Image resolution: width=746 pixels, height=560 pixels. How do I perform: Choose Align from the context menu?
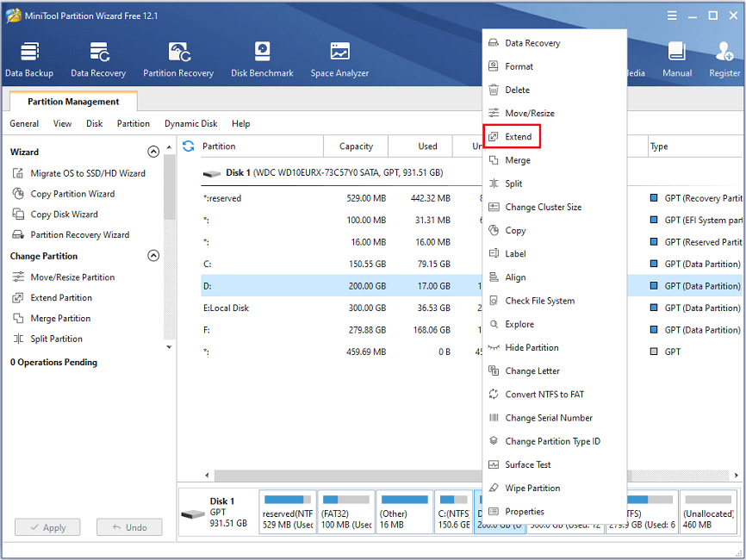[x=554, y=277]
